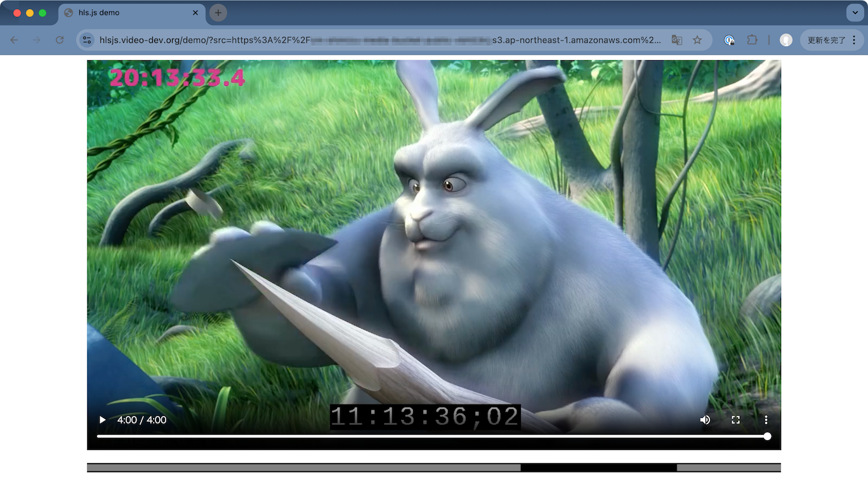Expand the tab search dropdown arrow
Screen dimensions: 868x487
coord(855,13)
